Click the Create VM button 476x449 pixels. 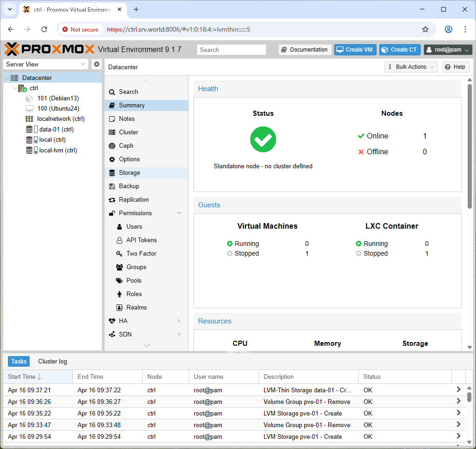point(355,50)
